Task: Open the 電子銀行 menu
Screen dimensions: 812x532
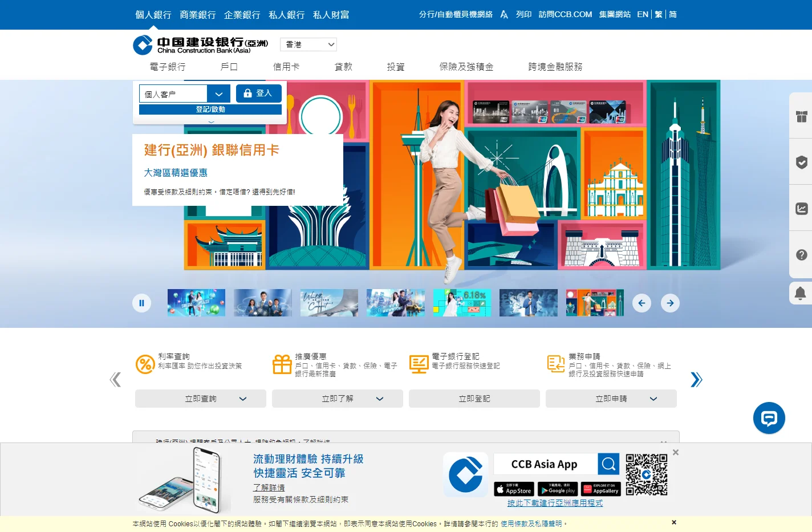Action: point(168,67)
